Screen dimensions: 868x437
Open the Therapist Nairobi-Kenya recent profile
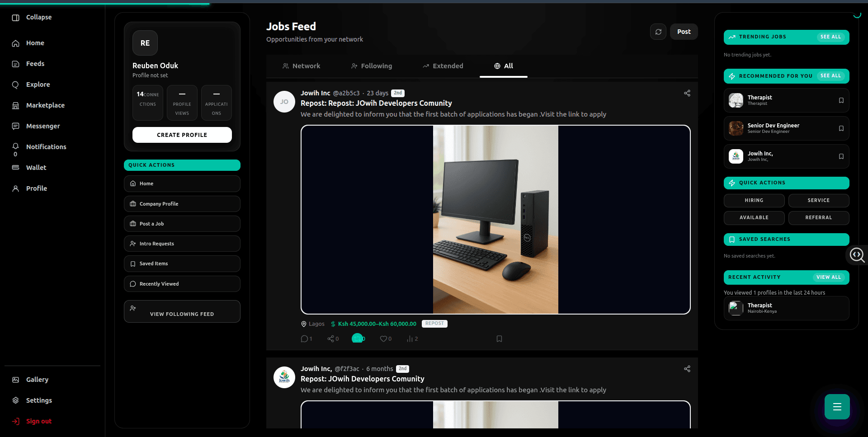[x=787, y=308]
